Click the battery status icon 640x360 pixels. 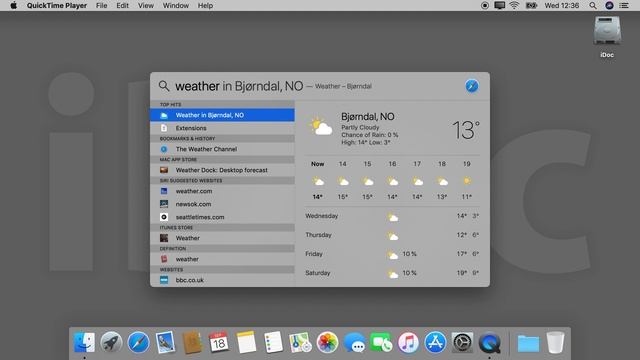click(x=531, y=6)
